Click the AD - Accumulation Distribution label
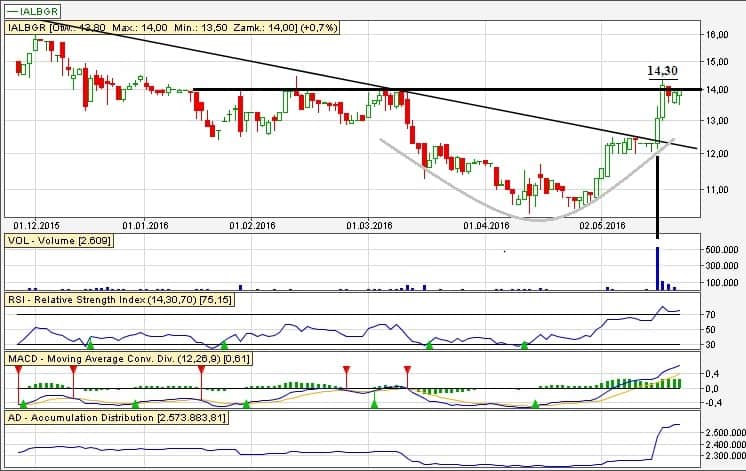Screen dimensions: 746x471 (116, 414)
